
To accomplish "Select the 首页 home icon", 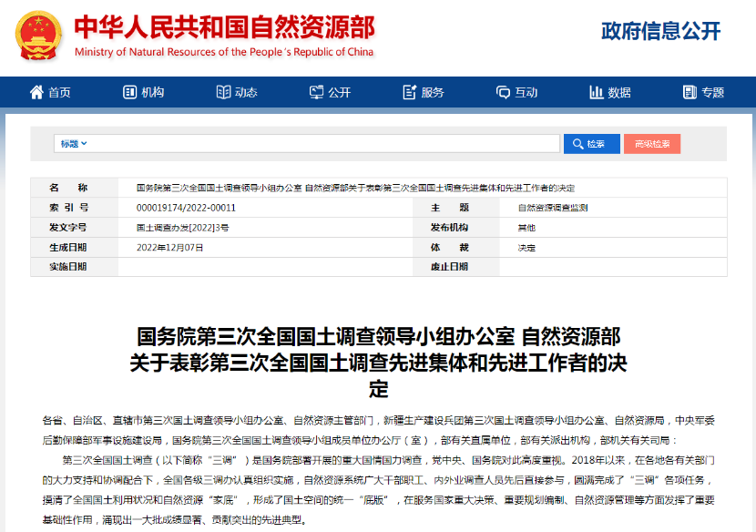I will 36,92.
